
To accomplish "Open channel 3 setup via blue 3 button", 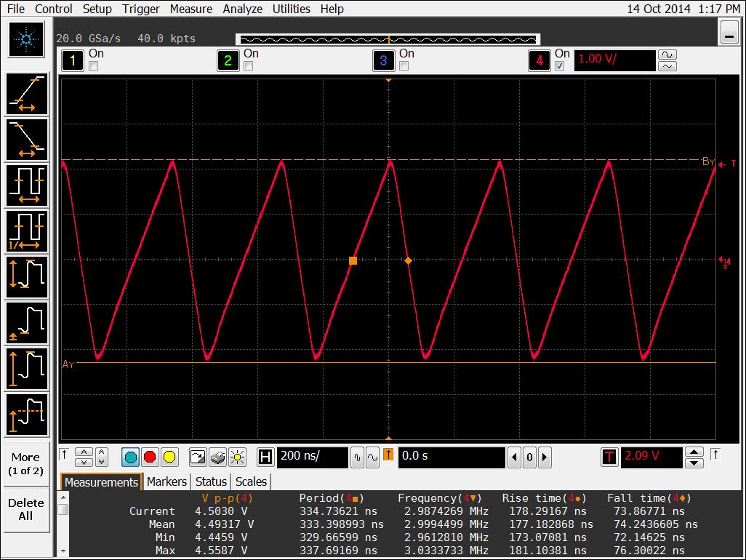I will pos(383,60).
